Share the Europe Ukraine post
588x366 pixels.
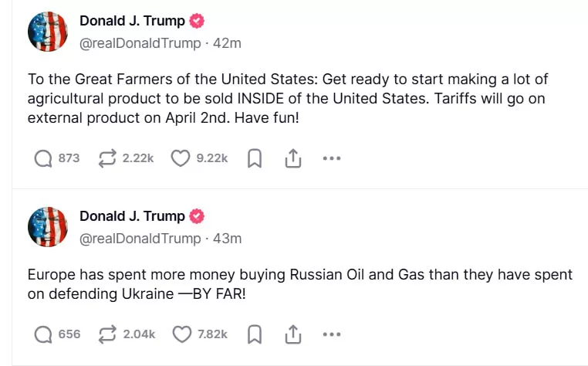[x=292, y=334]
